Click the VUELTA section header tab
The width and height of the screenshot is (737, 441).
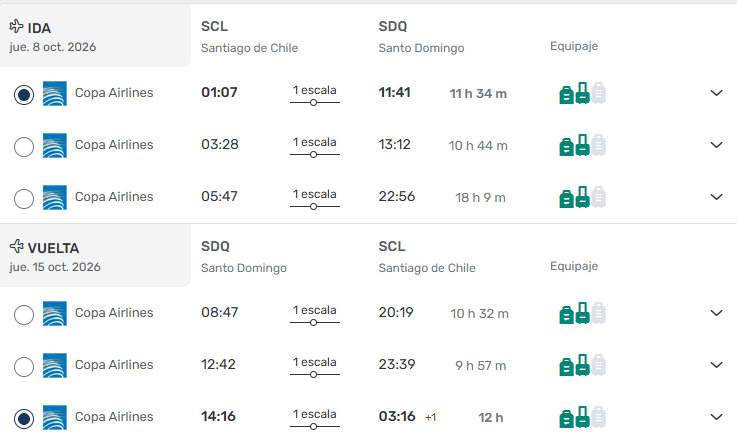coord(95,256)
